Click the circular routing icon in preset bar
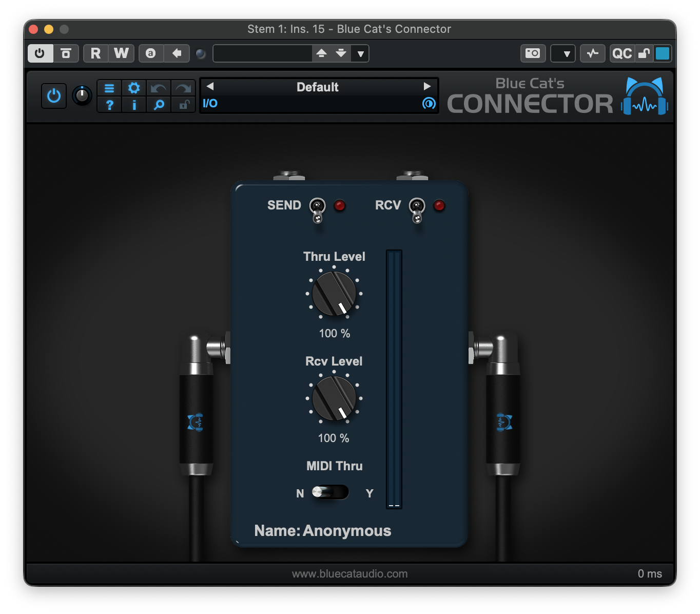The height and width of the screenshot is (614, 700). click(429, 104)
